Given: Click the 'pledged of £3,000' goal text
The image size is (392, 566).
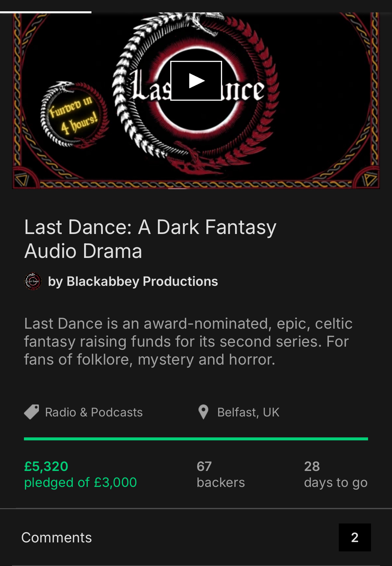Looking at the screenshot, I should (80, 483).
